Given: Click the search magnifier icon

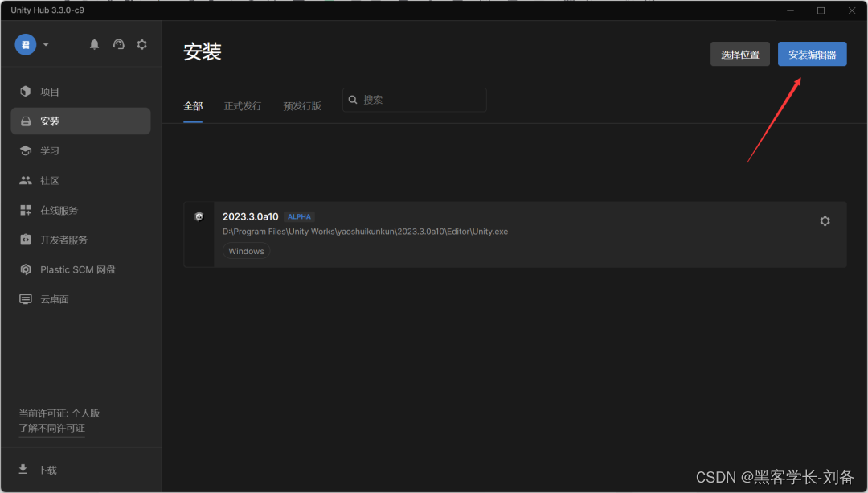Looking at the screenshot, I should (x=353, y=100).
